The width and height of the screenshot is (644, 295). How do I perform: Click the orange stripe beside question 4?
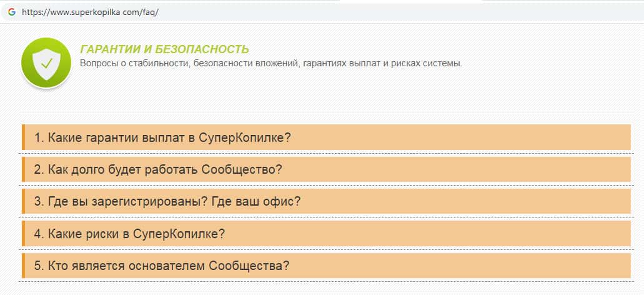click(23, 234)
